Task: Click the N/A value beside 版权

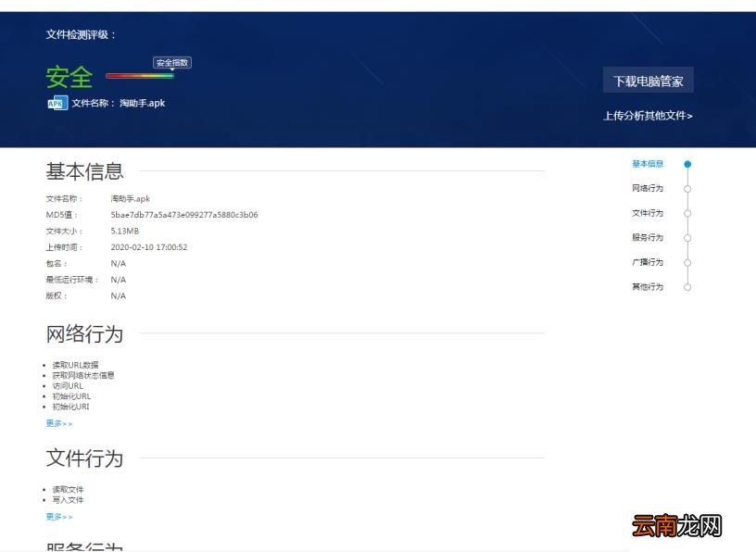Action: (x=119, y=296)
